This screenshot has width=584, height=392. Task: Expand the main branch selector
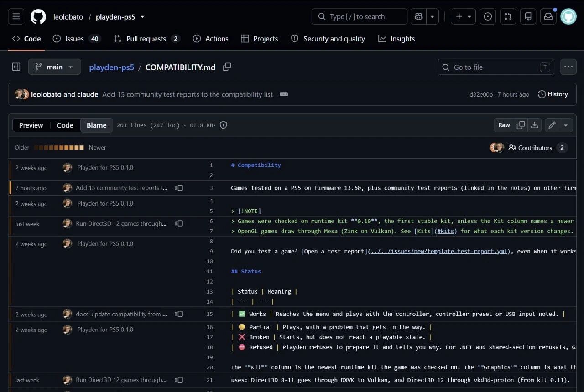pos(55,67)
